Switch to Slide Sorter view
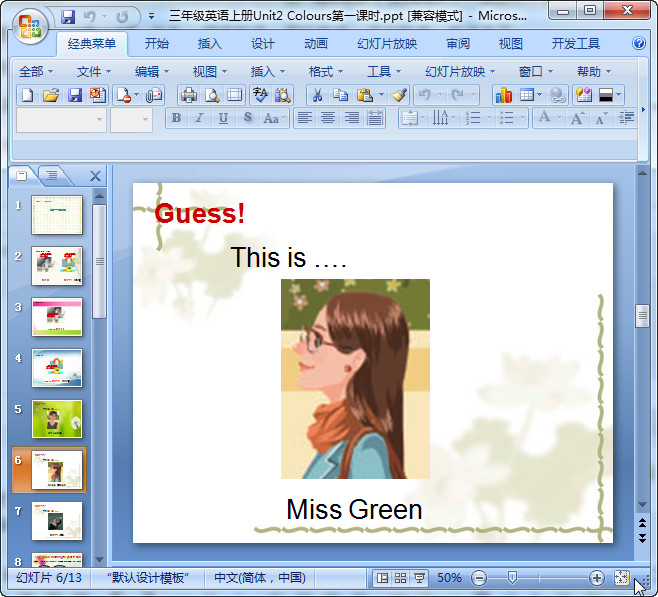658x597 pixels. pyautogui.click(x=401, y=578)
